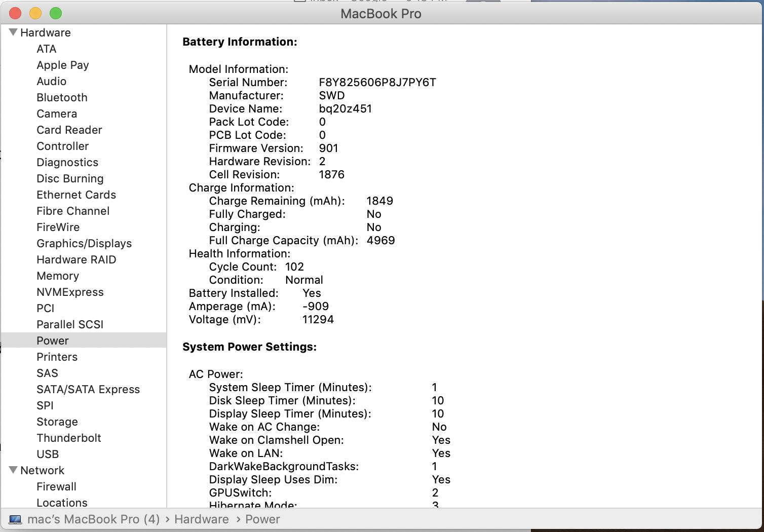The width and height of the screenshot is (764, 532).
Task: Collapse the Hardware section triangle
Action: (x=13, y=32)
